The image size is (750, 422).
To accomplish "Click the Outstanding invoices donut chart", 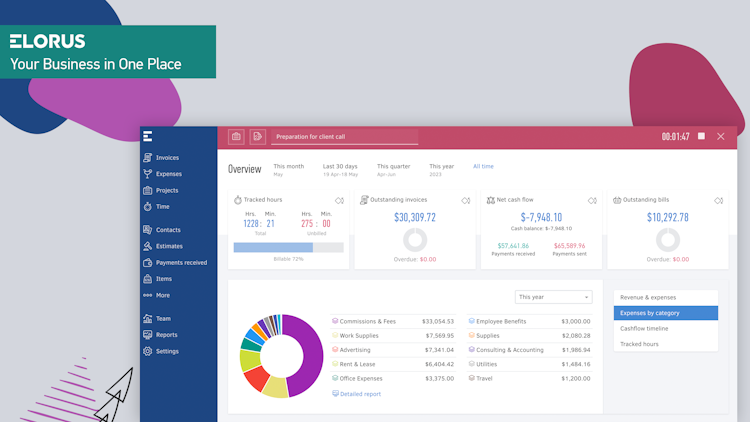I will click(x=415, y=240).
